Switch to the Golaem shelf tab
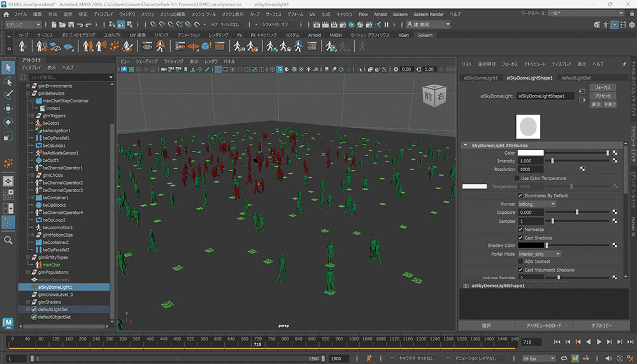Image resolution: width=637 pixels, height=364 pixels. tap(425, 35)
